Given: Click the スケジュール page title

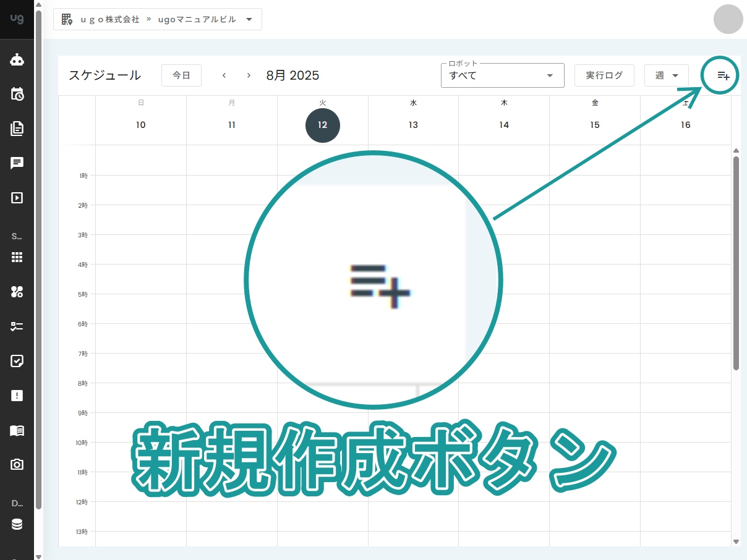Looking at the screenshot, I should (105, 75).
